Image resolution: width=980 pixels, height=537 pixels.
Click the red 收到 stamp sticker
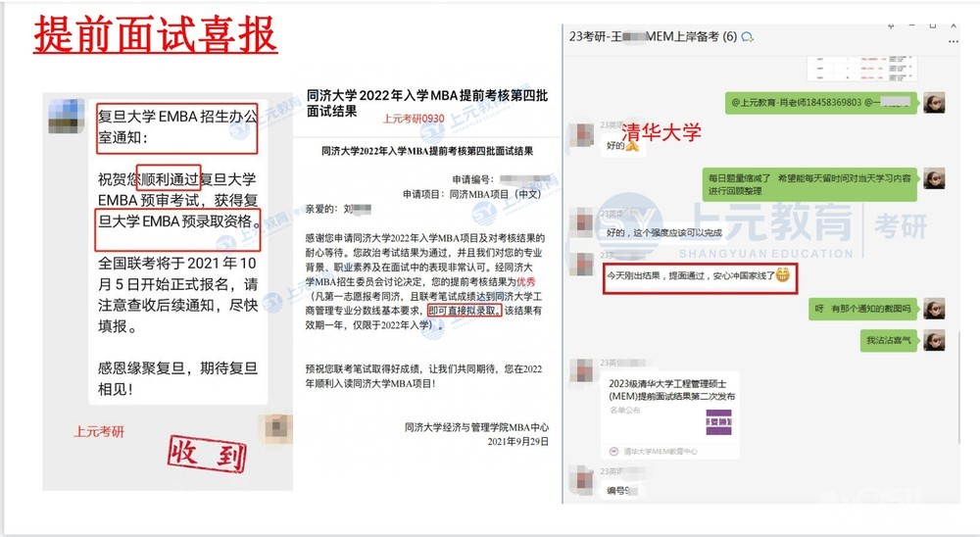[207, 453]
